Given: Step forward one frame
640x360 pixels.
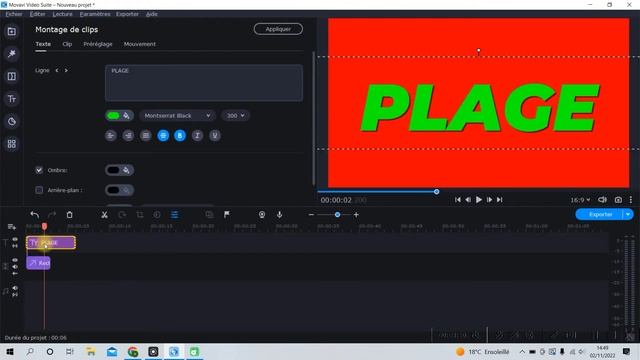Looking at the screenshot, I should point(489,200).
